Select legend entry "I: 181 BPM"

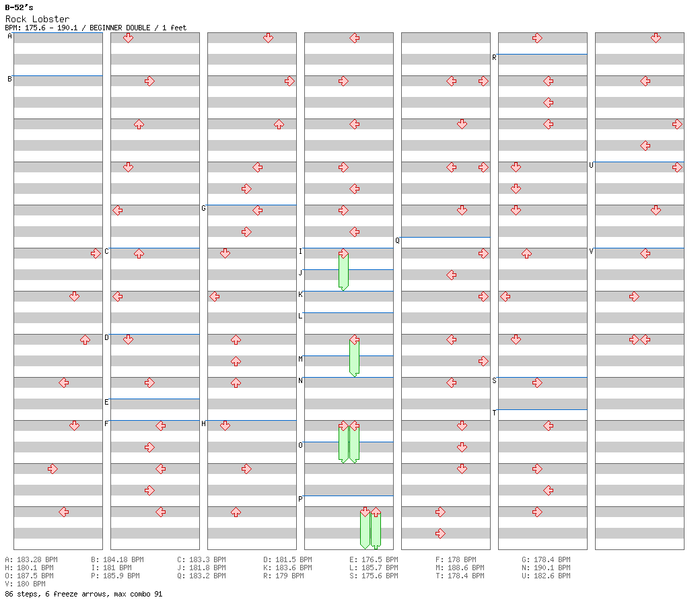point(111,568)
